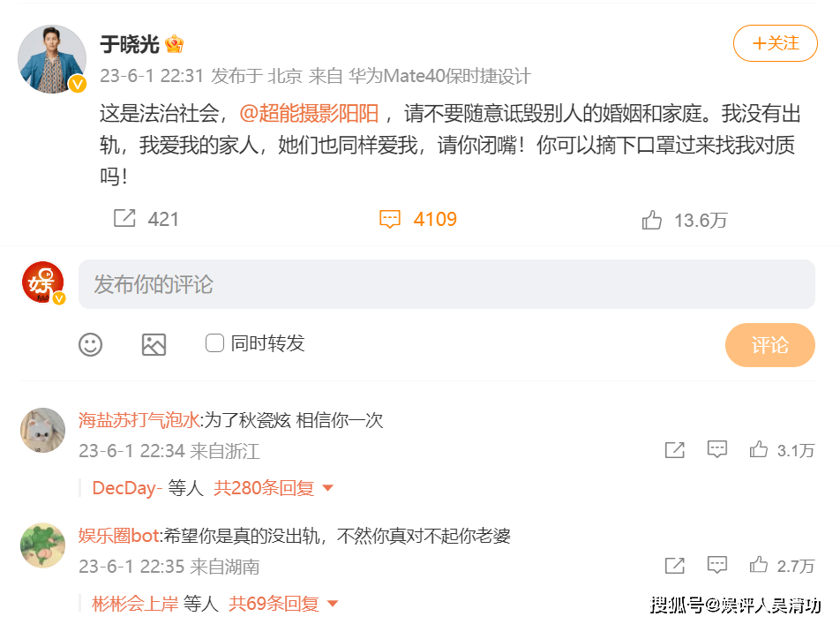Expand the 共280条回复 replies
The image size is (840, 624).
(274, 488)
